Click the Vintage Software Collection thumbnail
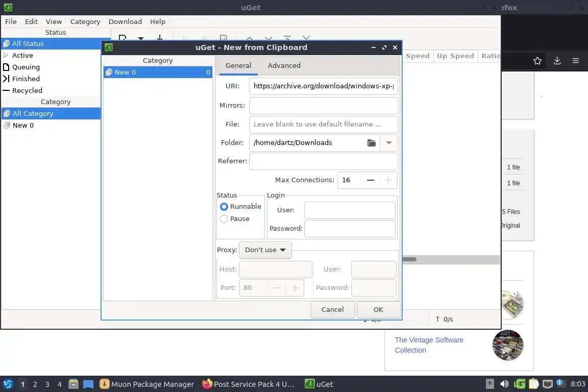Screen dimensions: 588x392 click(508, 345)
